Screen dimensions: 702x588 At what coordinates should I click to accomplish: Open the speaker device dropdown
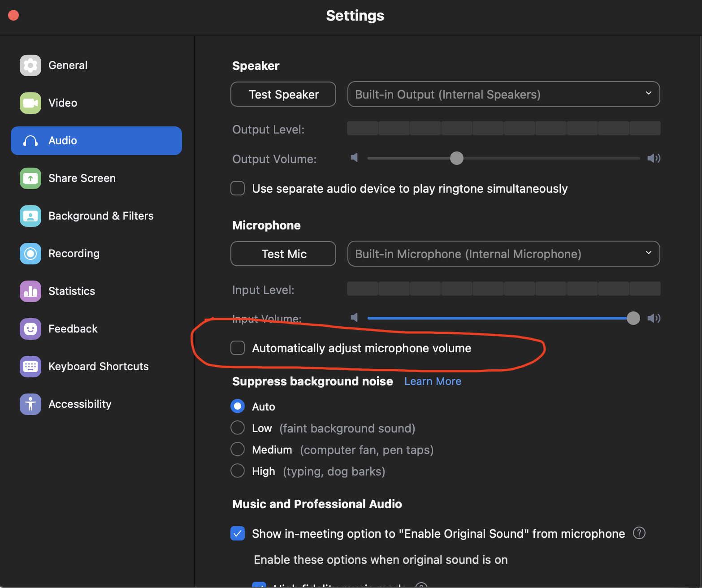point(503,94)
